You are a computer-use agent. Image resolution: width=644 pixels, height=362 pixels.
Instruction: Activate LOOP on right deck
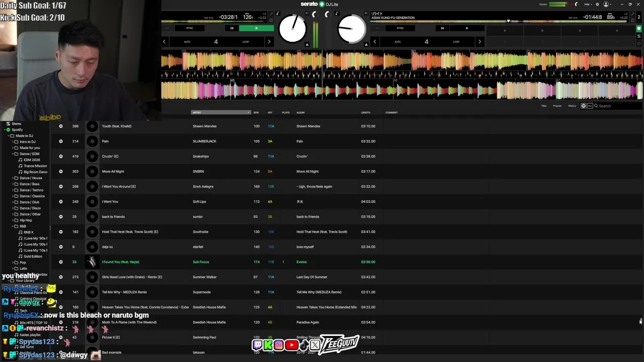[456, 42]
